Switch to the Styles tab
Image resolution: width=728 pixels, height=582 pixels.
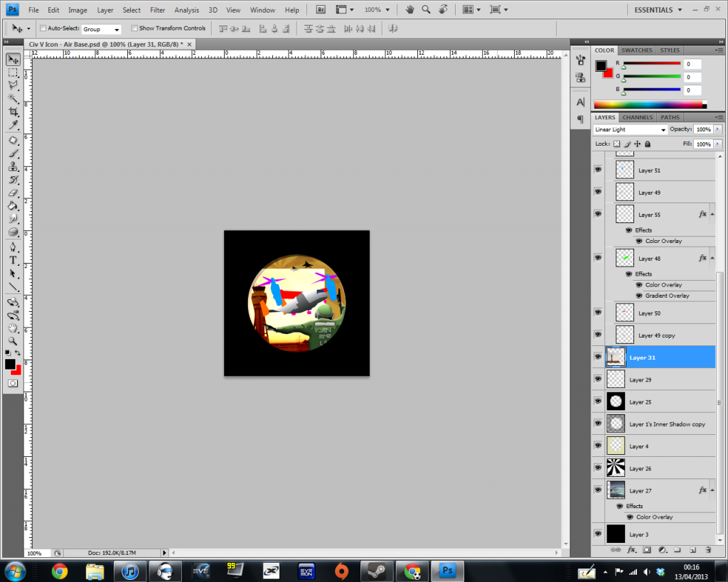pyautogui.click(x=670, y=50)
